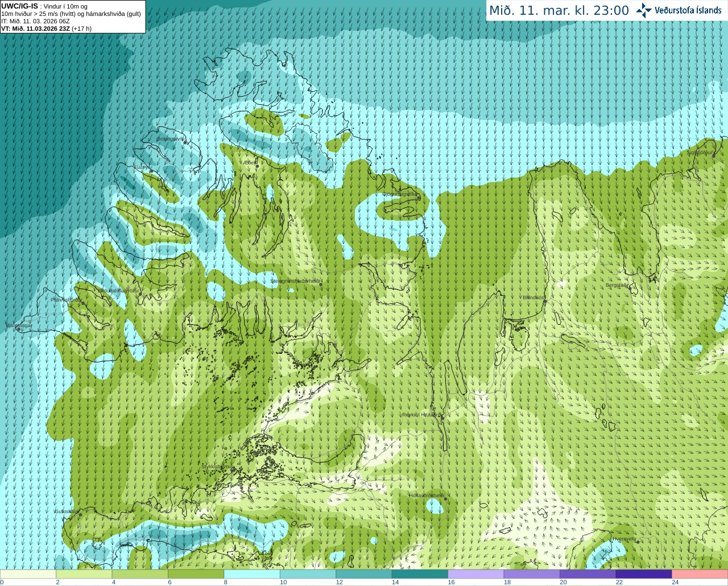The height and width of the screenshot is (586, 728).
Task: Click the Patreksfjörður station label
Action: pyautogui.click(x=66, y=299)
